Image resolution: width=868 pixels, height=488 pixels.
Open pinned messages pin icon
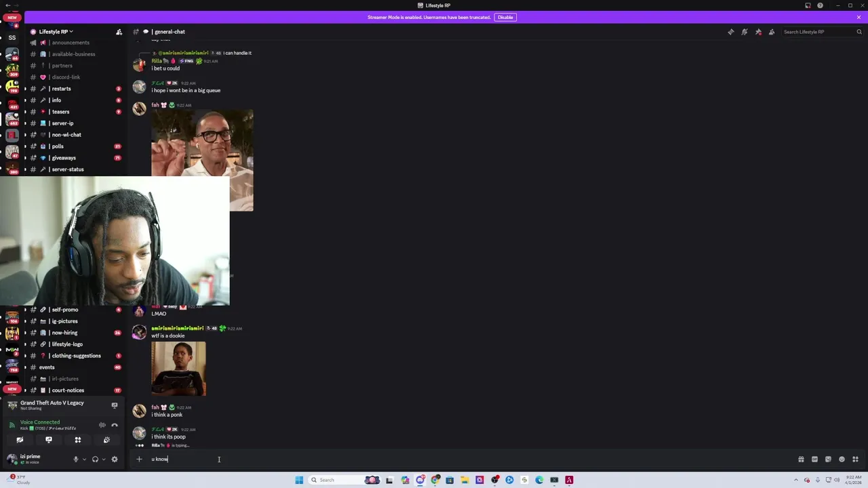coord(758,32)
